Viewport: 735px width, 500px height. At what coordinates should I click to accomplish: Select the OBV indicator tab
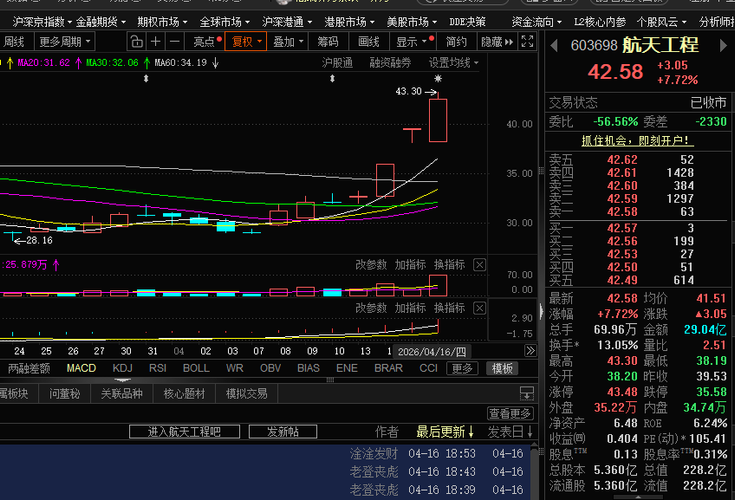[x=270, y=368]
